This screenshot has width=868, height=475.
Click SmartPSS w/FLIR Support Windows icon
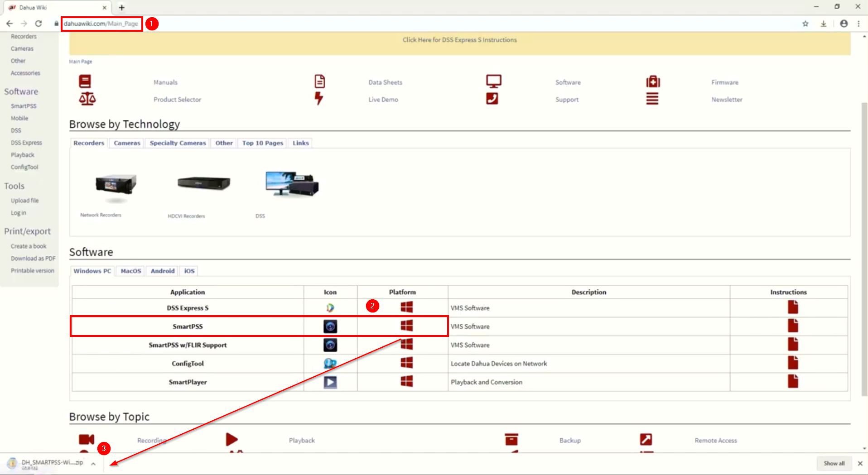pyautogui.click(x=407, y=344)
